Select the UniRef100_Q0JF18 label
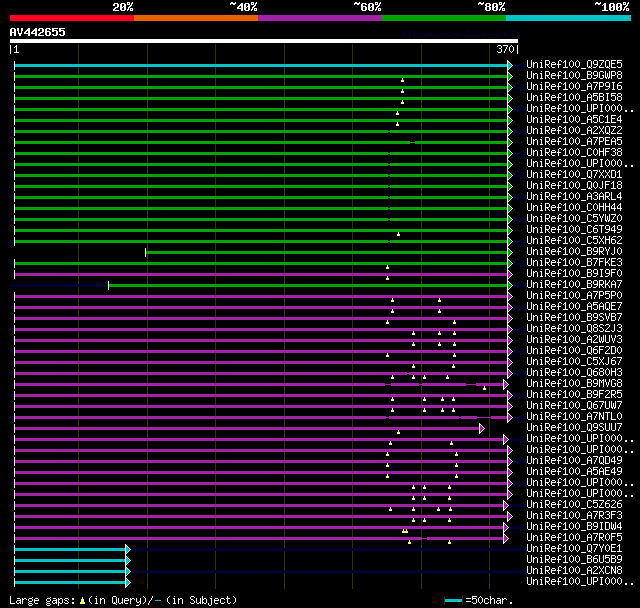640x608 pixels. [574, 186]
